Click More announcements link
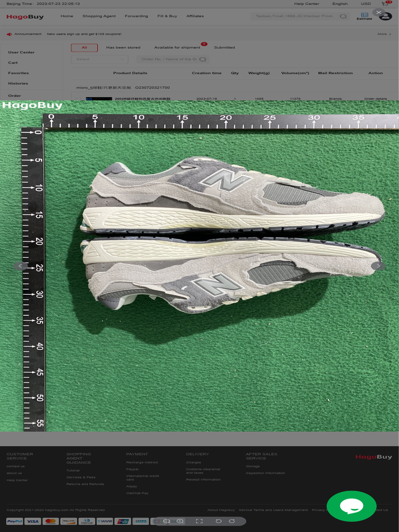Screen dimensions: 399x532 pyautogui.click(x=383, y=34)
